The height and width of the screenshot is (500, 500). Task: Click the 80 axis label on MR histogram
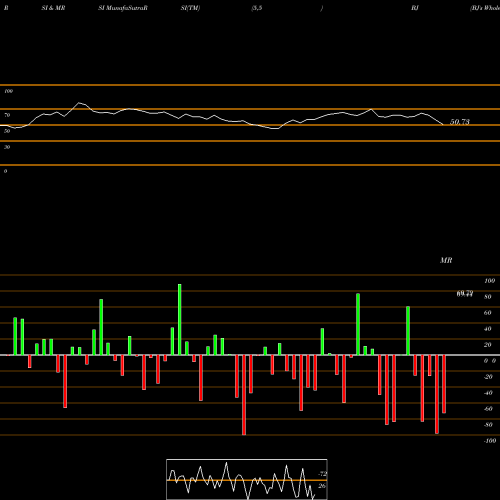(x=488, y=297)
